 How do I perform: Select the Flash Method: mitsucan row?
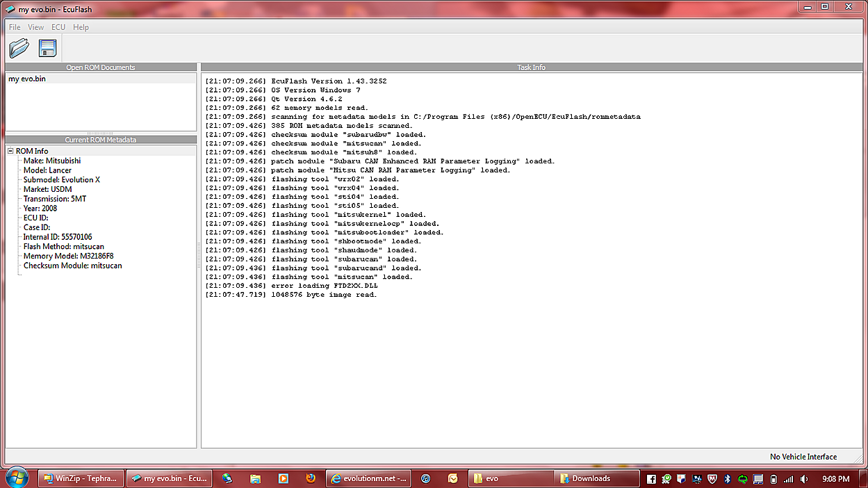(x=63, y=247)
